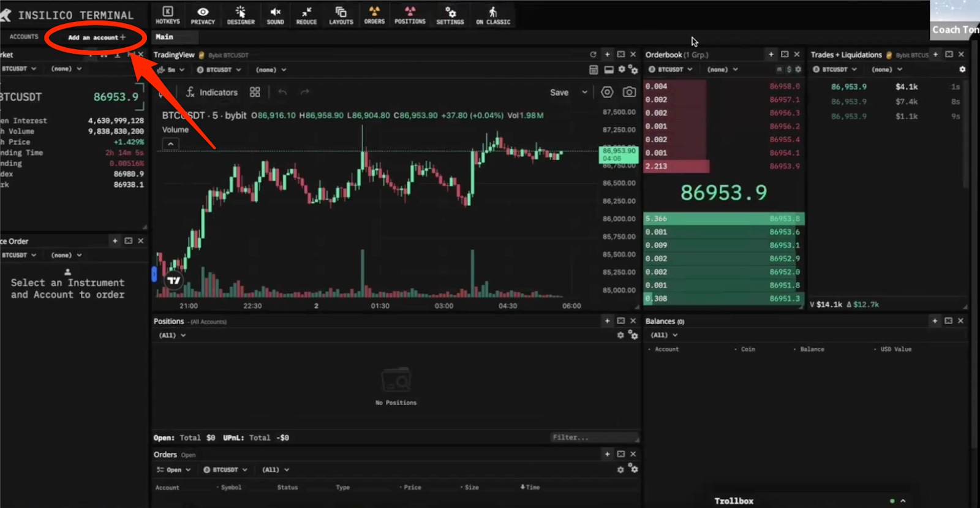Expand the TradingView widget fullscreen
980x508 pixels.
coord(620,55)
